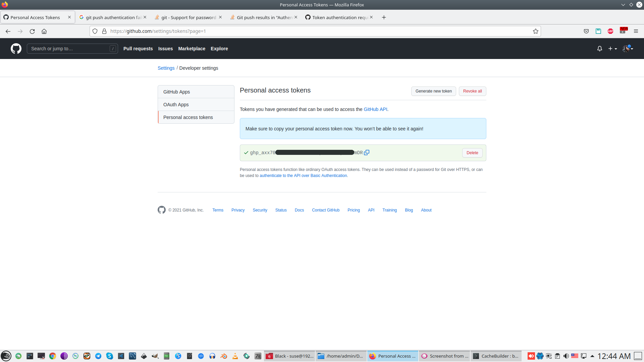Expand the system tray hidden icons arrow

click(592, 356)
